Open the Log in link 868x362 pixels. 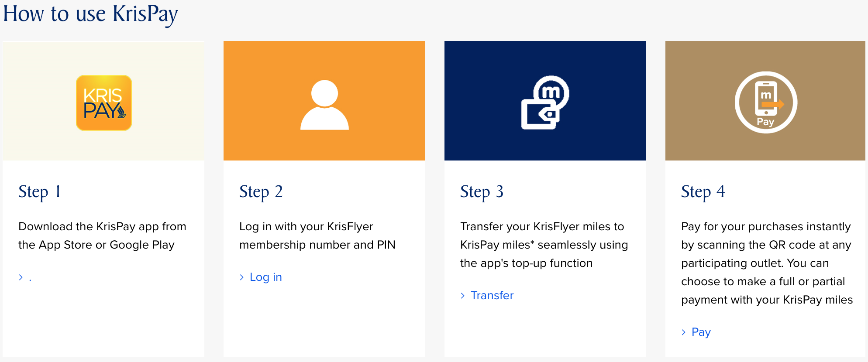[x=265, y=277]
